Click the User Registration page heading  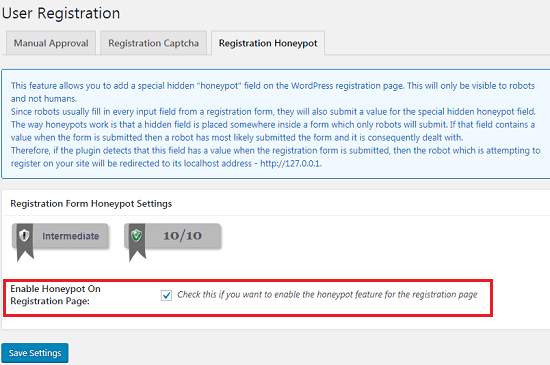pos(61,13)
